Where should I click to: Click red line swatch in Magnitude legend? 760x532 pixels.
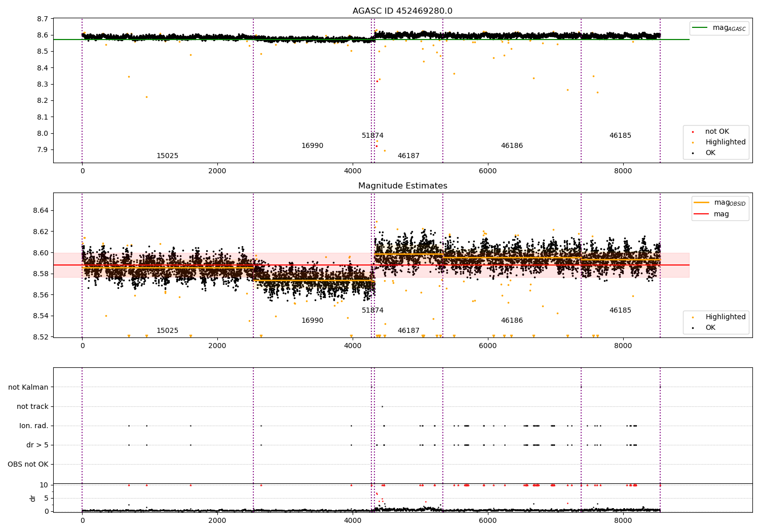[x=702, y=214]
